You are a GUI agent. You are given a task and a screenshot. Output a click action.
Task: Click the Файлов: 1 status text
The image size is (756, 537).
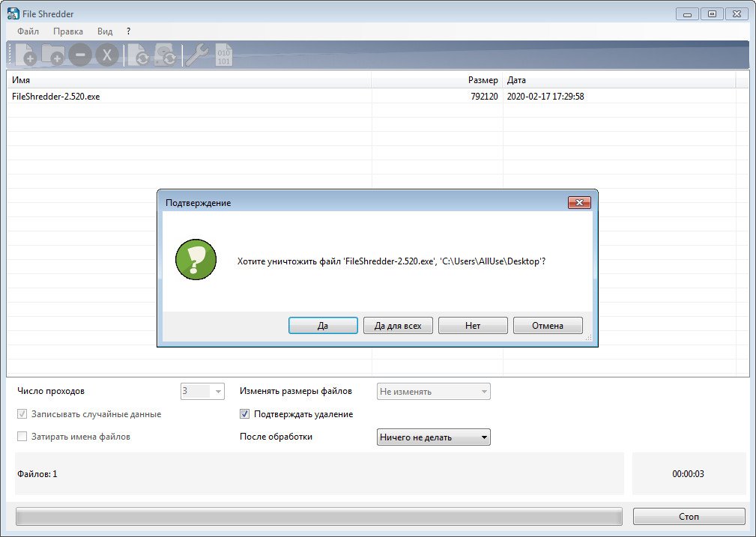pyautogui.click(x=37, y=474)
